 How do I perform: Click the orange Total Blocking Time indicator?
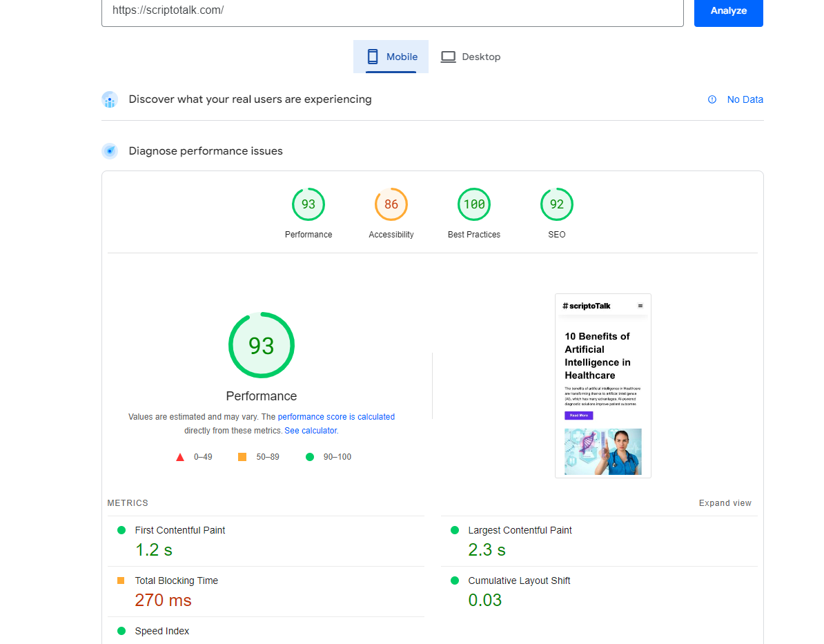coord(121,580)
